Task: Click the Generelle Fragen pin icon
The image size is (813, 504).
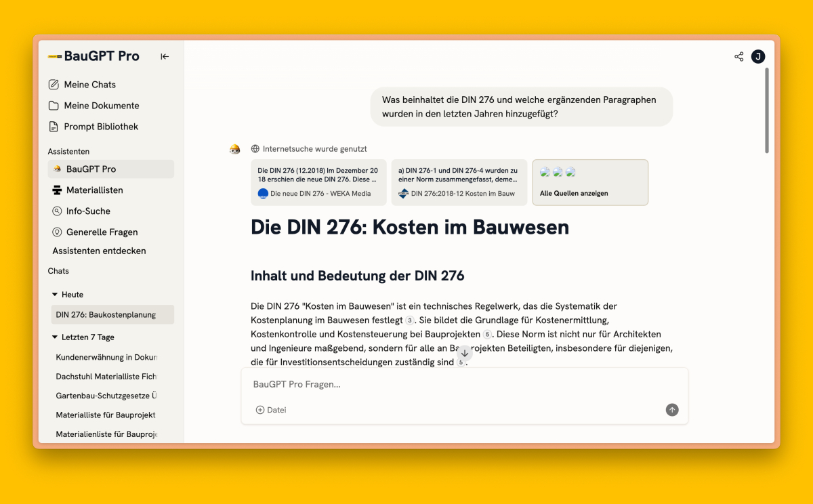Action: coord(57,232)
